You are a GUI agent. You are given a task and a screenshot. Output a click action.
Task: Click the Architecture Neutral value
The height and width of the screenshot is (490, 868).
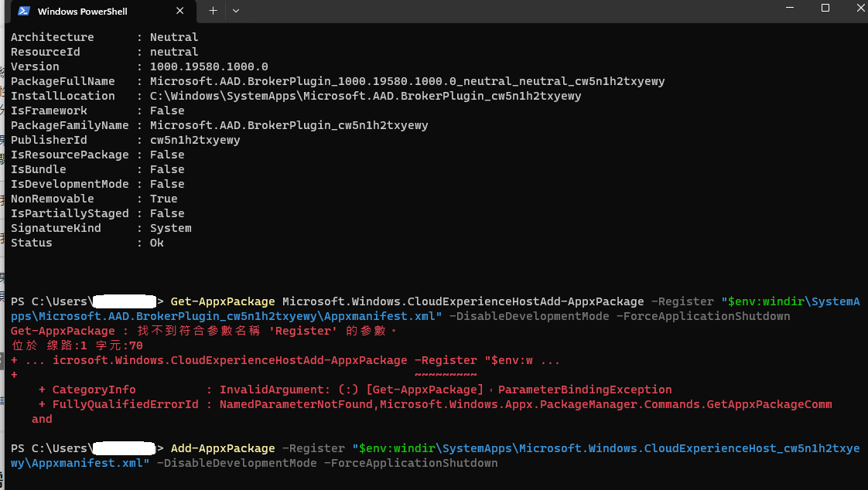pyautogui.click(x=174, y=37)
